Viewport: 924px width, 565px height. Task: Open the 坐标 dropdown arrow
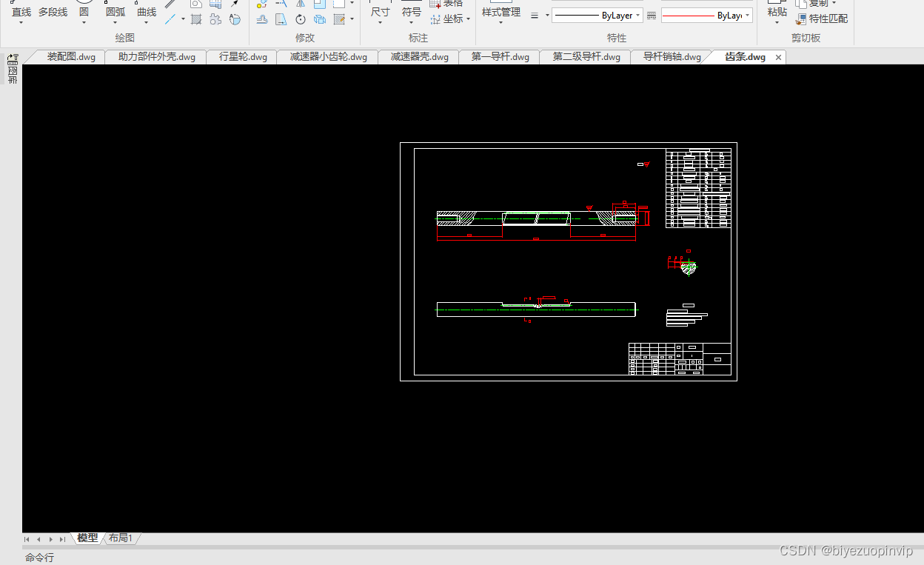[x=469, y=19]
